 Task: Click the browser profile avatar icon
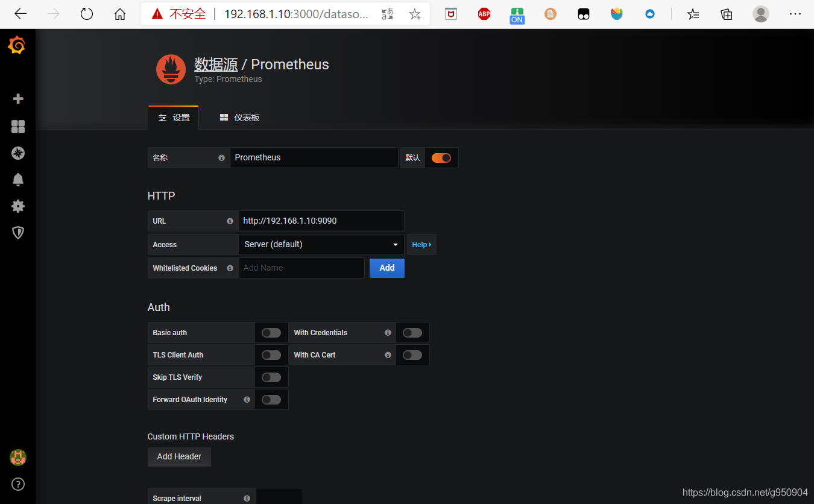tap(761, 14)
